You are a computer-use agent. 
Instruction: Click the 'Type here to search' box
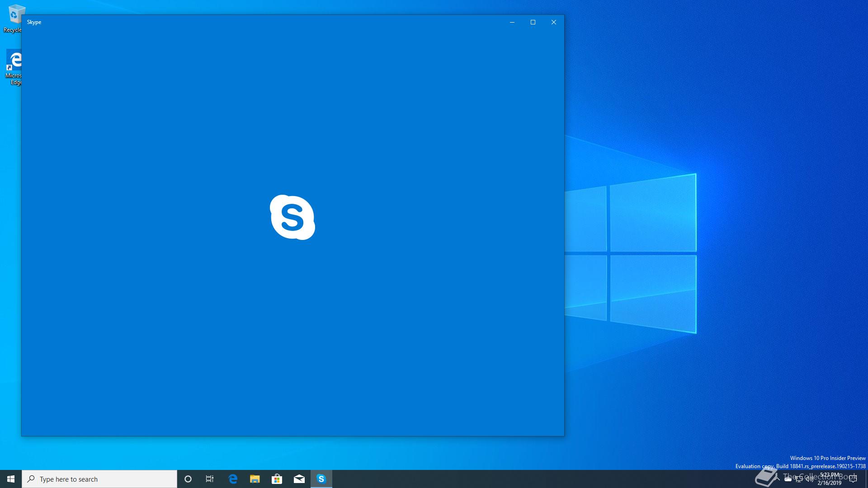click(99, 479)
